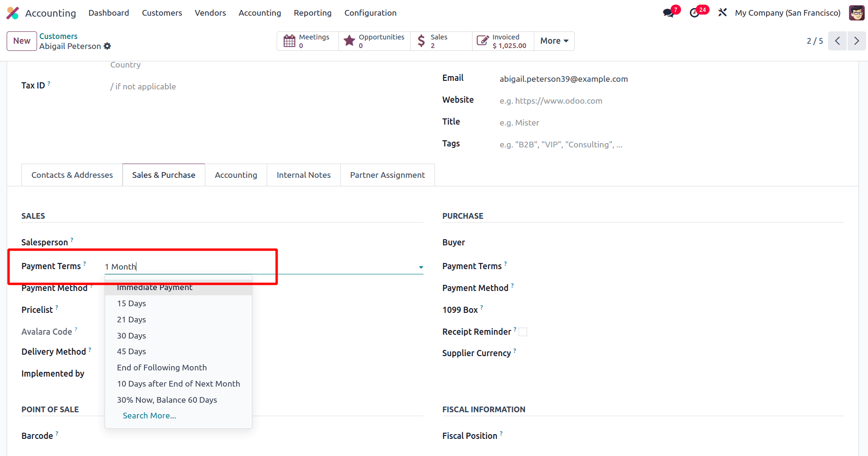This screenshot has height=456, width=868.
Task: Show 1099 Box help tooltip
Action: (x=482, y=307)
